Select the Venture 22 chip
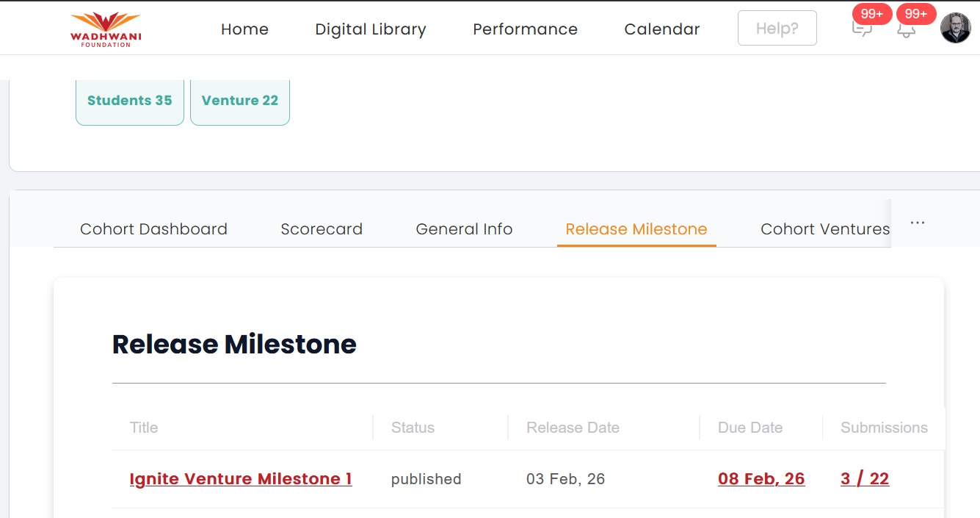This screenshot has height=518, width=980. 240,101
